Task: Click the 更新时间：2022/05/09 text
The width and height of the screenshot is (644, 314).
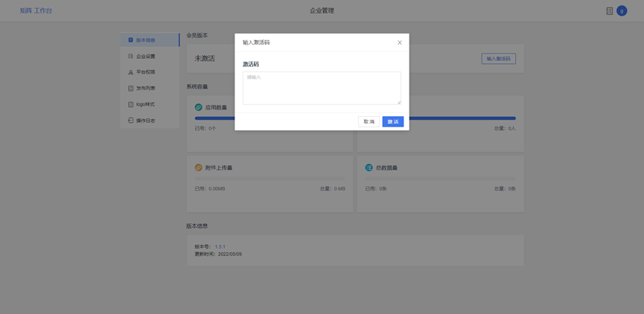Action: tap(218, 254)
